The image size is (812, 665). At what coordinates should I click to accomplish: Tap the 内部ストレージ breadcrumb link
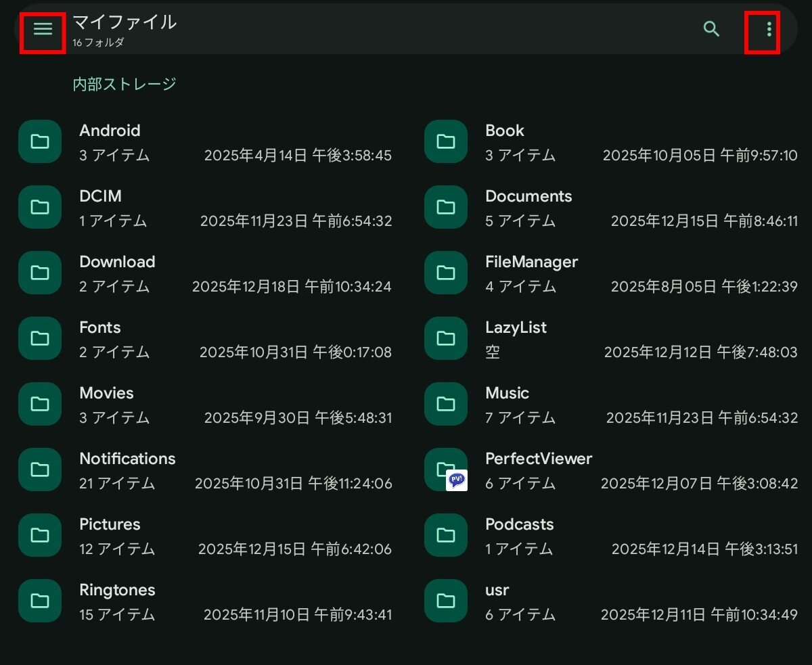(125, 84)
